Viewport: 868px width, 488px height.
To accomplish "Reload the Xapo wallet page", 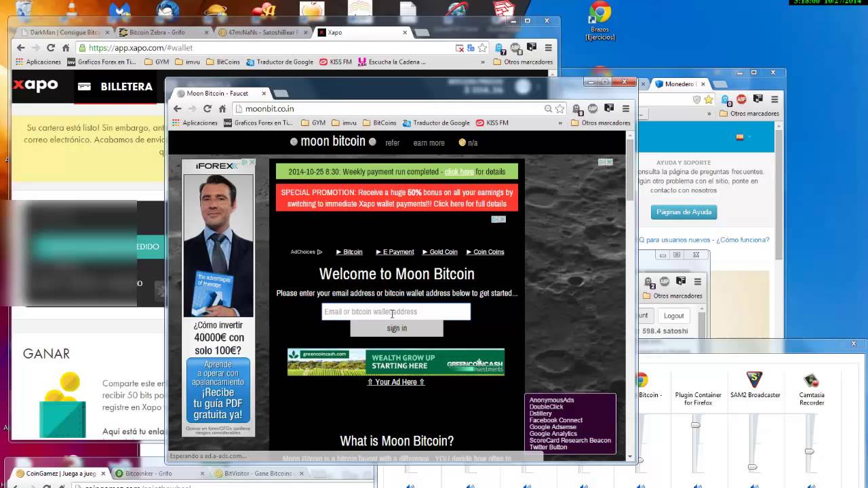I will click(x=51, y=48).
